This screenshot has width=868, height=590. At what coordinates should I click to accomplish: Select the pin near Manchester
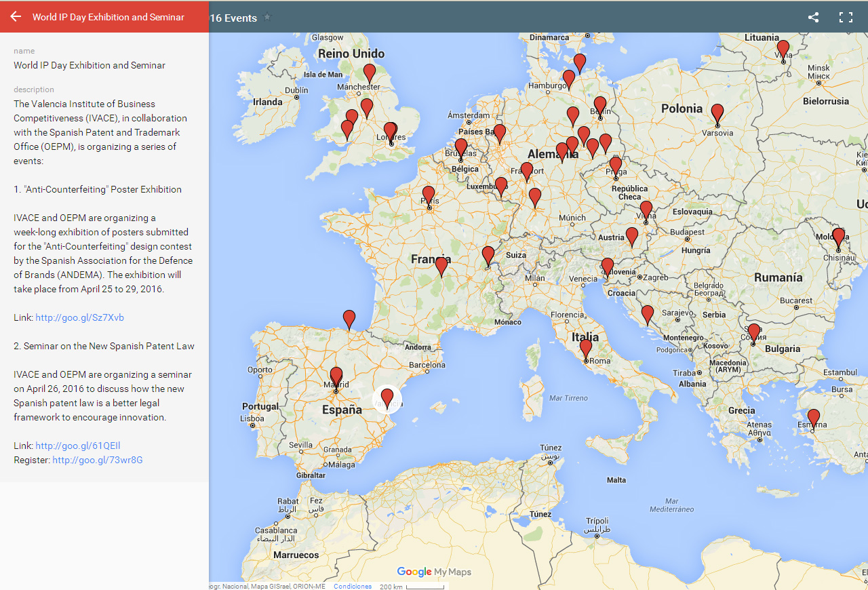point(370,73)
